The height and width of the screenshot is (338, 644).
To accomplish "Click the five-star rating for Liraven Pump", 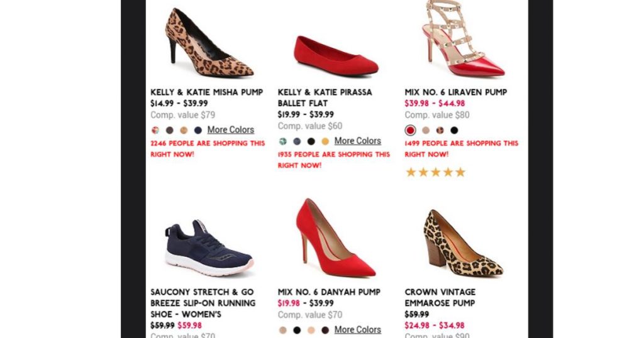I will [435, 172].
